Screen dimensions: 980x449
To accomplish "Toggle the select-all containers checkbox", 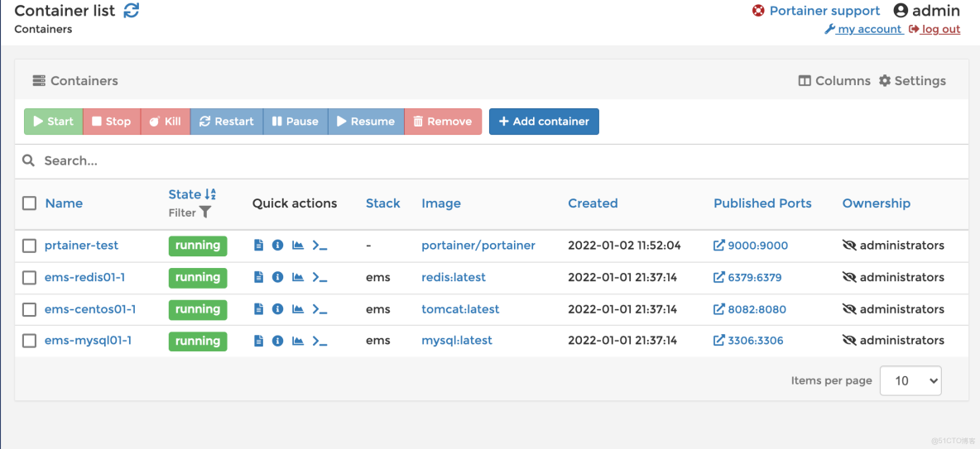I will 29,203.
